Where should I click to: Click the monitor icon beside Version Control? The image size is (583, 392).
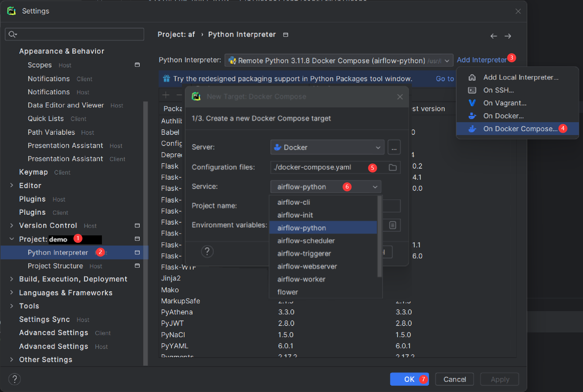(x=137, y=225)
